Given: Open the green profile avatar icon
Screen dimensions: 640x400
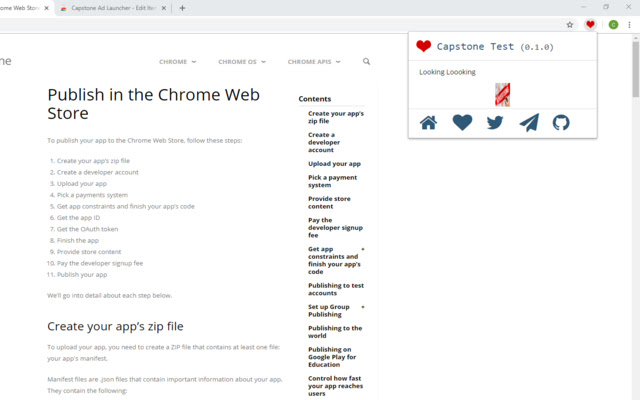Looking at the screenshot, I should click(613, 25).
